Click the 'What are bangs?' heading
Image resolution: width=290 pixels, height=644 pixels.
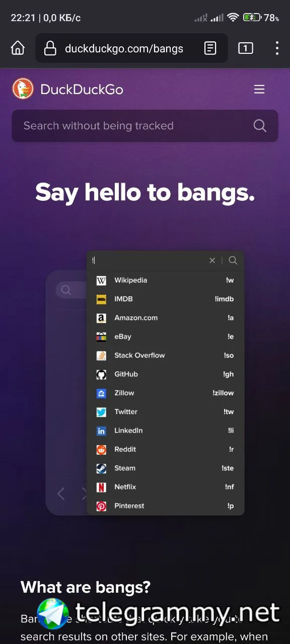[86, 587]
